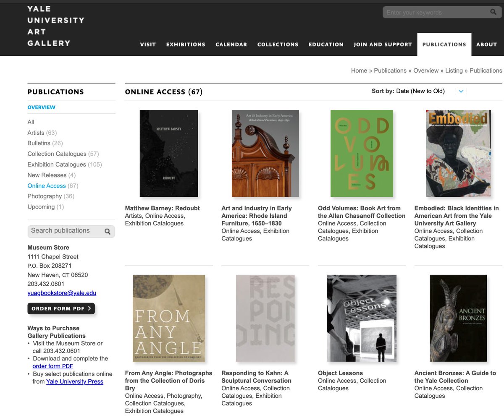Viewport: 504px width, 420px height.
Task: Click the Enter your keywords field
Action: [x=435, y=13]
